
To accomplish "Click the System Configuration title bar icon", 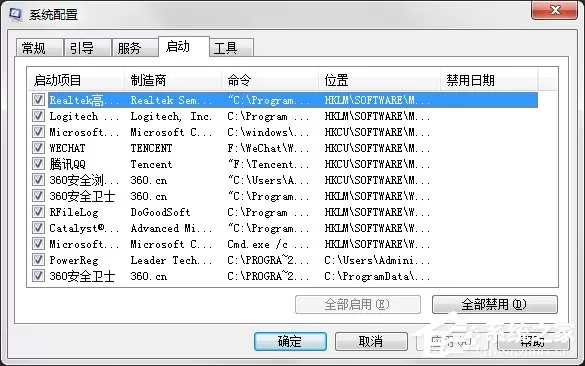I will 15,14.
